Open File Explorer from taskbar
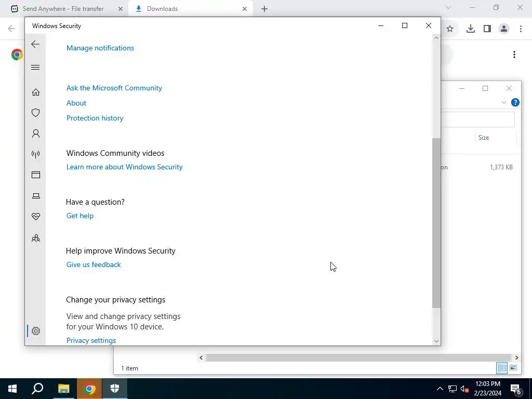 tap(63, 389)
